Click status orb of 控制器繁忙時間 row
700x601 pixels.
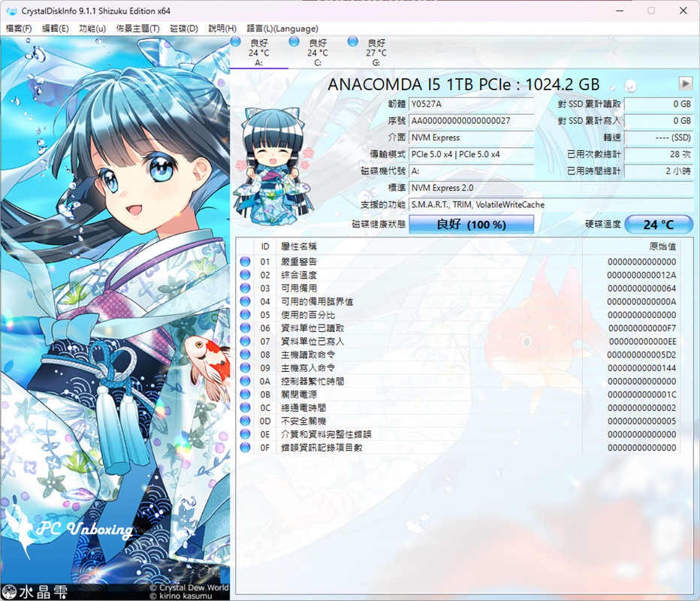pyautogui.click(x=245, y=382)
